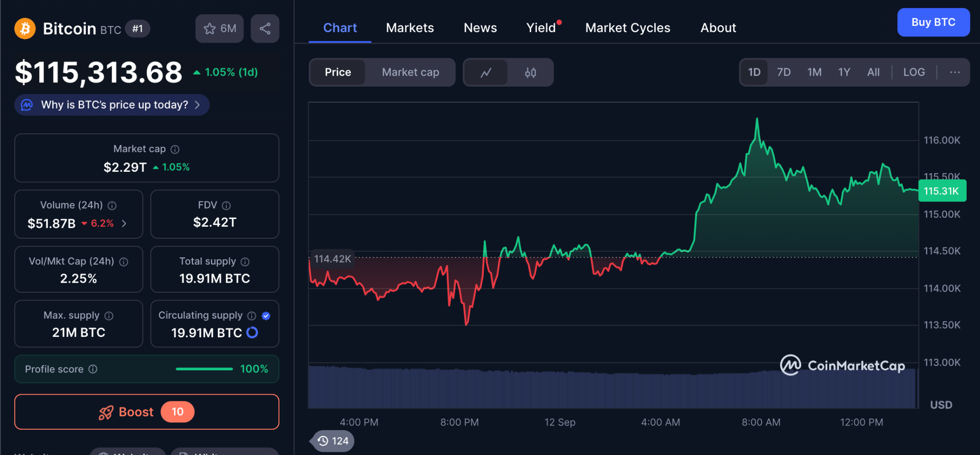Viewport: 980px width, 455px height.
Task: Click the Max. supply info icon
Action: tap(109, 316)
